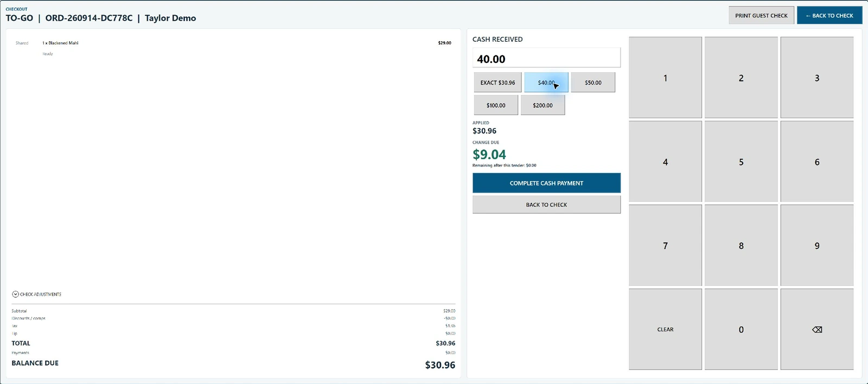868x384 pixels.
Task: Tap keypad digit 5
Action: click(741, 162)
